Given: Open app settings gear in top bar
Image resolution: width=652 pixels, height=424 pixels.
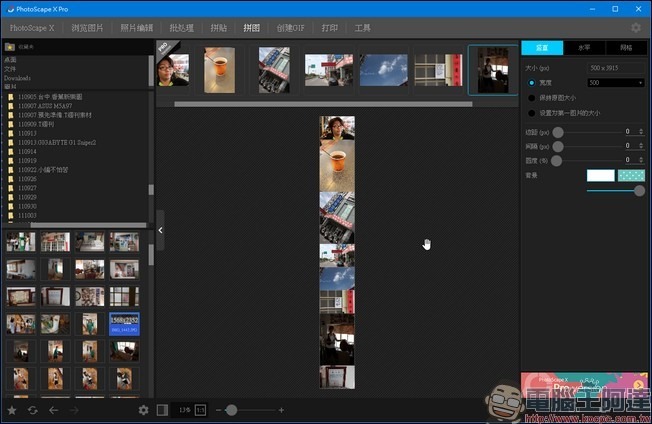Looking at the screenshot, I should coord(636,28).
